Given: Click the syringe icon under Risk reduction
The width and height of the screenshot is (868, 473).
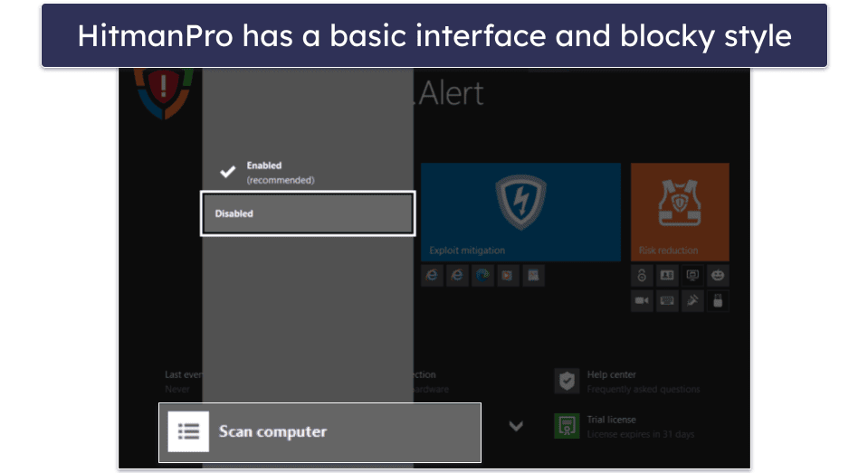Looking at the screenshot, I should pyautogui.click(x=692, y=301).
